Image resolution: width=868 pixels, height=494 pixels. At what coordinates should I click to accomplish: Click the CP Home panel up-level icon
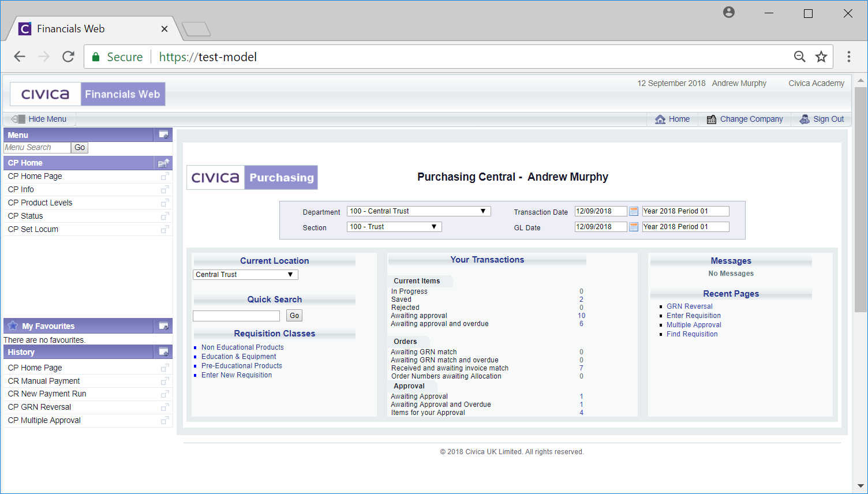point(164,163)
